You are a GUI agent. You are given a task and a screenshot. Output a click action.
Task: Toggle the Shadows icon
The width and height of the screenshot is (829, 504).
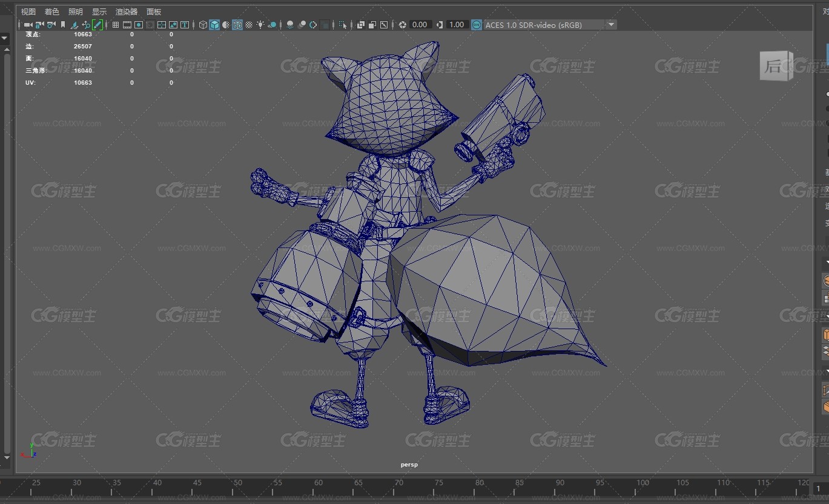pos(272,25)
